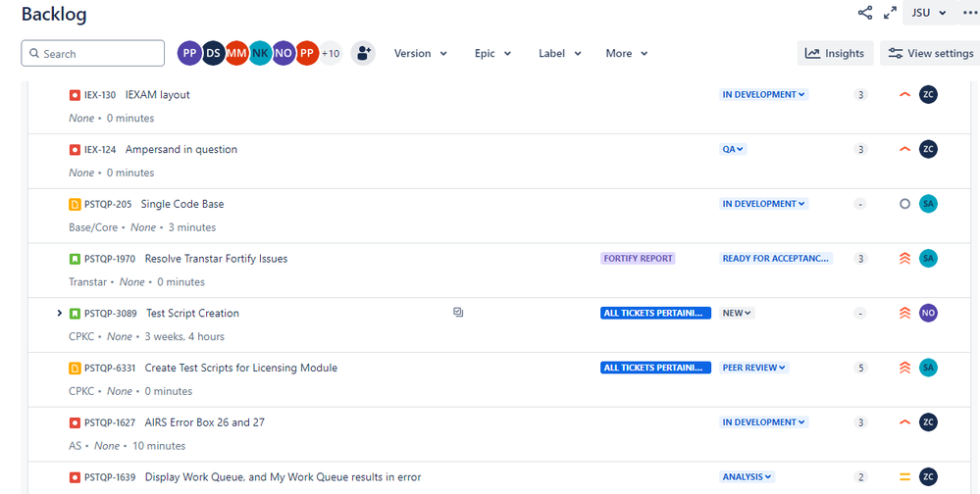Click the priority circle icon on PSTQP-205

tap(904, 204)
